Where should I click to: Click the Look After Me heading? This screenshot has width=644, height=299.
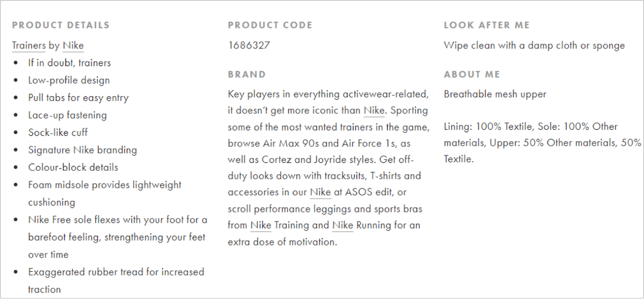(x=487, y=25)
